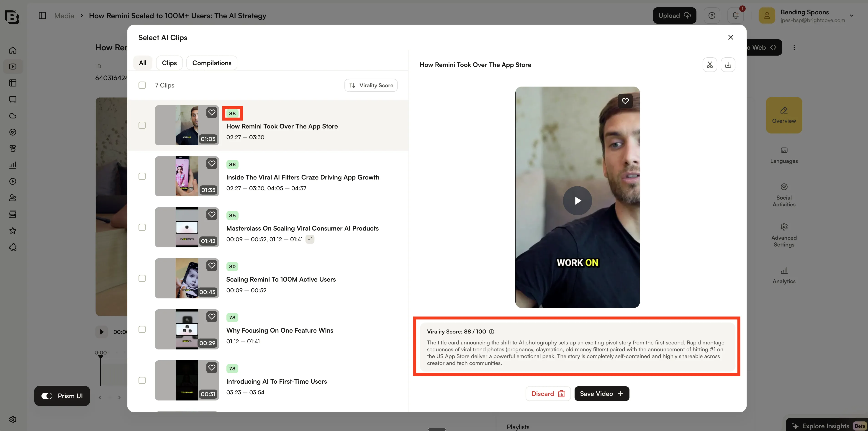
Task: Download the selected clip
Action: 728,65
